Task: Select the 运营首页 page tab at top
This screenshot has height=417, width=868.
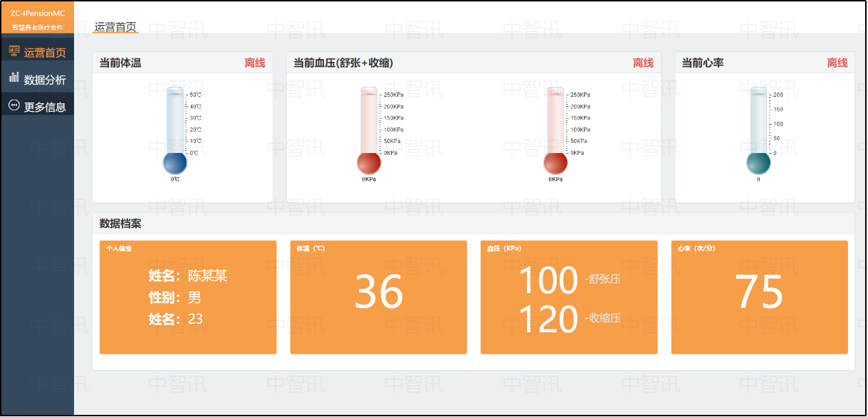Action: [115, 26]
